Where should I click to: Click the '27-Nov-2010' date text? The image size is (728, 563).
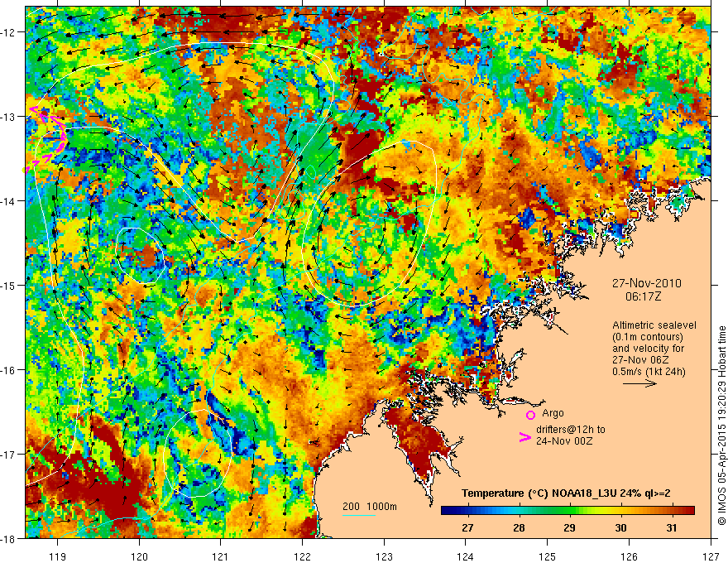pyautogui.click(x=647, y=283)
